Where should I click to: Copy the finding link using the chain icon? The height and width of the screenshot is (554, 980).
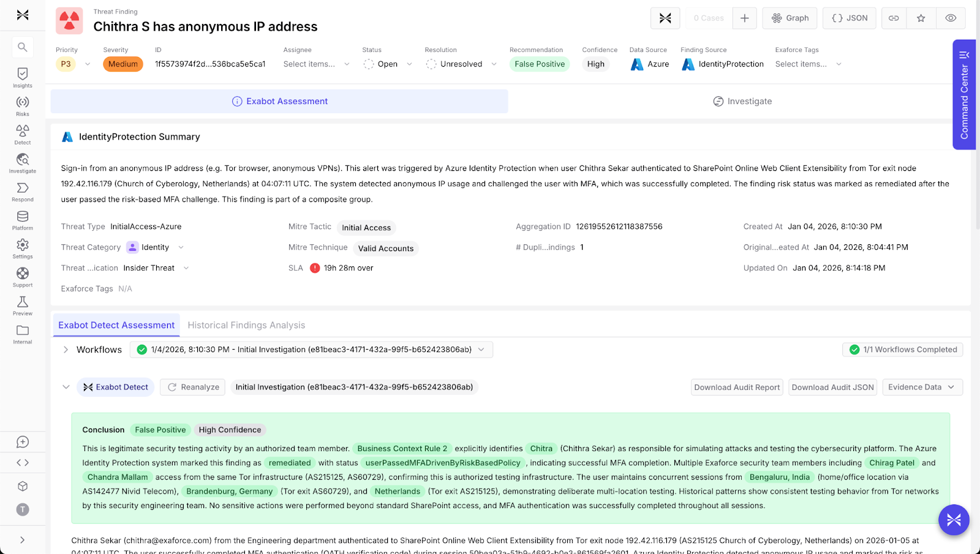pyautogui.click(x=893, y=18)
